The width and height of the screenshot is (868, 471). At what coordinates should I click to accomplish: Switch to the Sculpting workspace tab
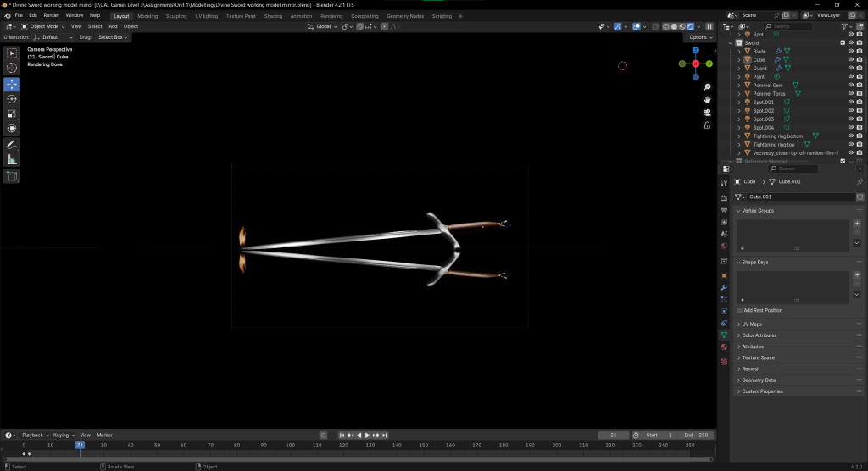176,15
